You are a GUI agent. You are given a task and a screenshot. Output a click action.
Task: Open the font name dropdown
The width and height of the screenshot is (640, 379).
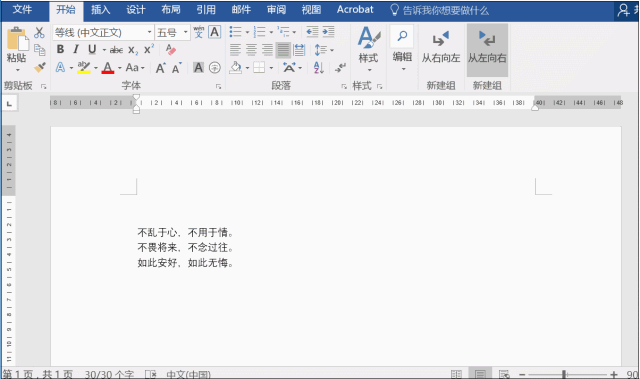click(149, 32)
